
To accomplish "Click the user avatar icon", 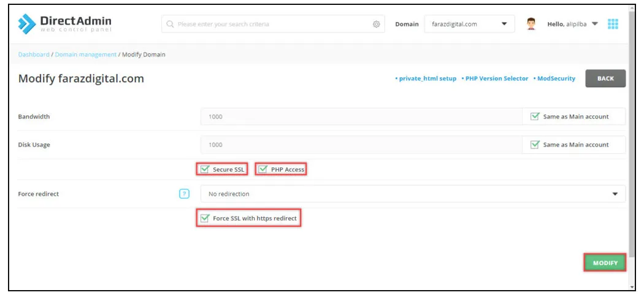I will tap(532, 24).
